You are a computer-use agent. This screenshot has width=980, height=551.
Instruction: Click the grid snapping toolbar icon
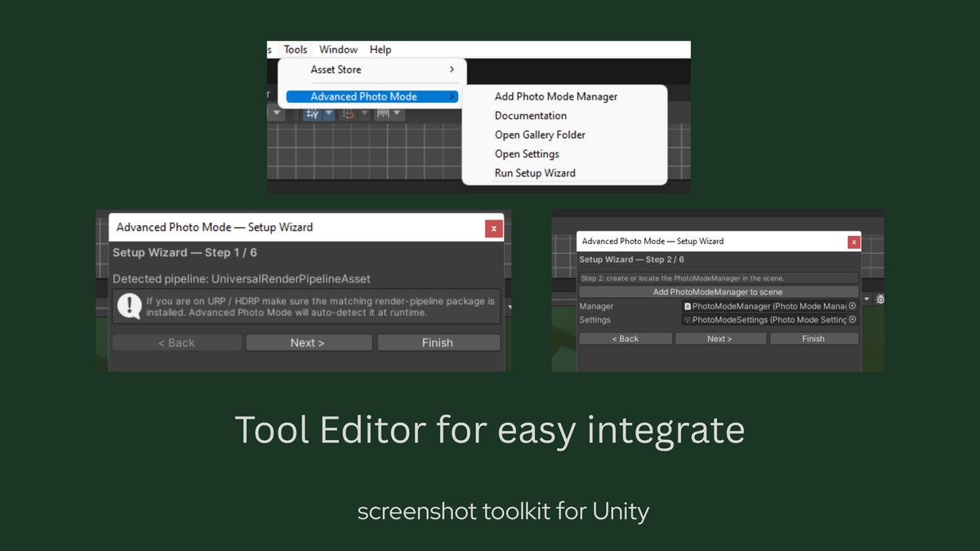[x=313, y=114]
